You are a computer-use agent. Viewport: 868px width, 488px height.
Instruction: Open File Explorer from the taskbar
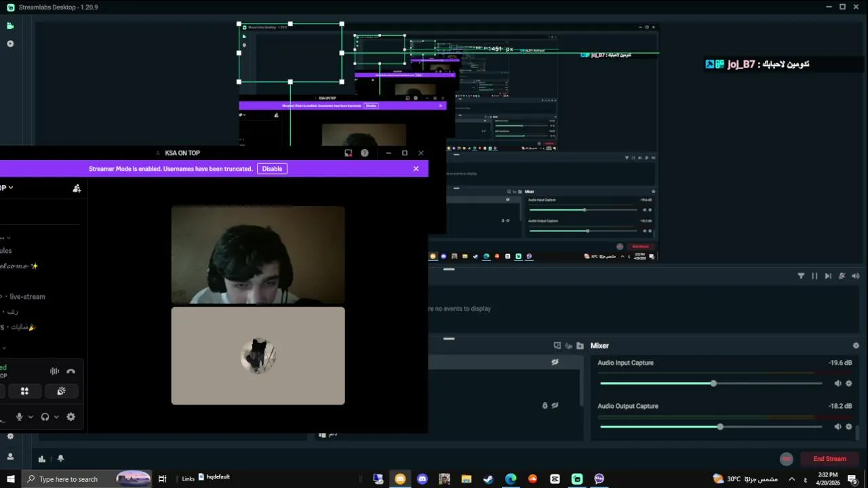tap(467, 479)
